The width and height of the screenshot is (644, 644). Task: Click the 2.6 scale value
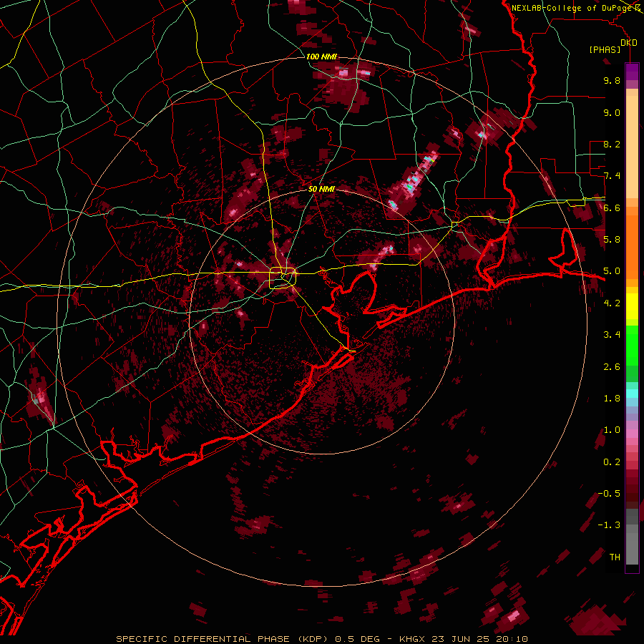pyautogui.click(x=612, y=367)
